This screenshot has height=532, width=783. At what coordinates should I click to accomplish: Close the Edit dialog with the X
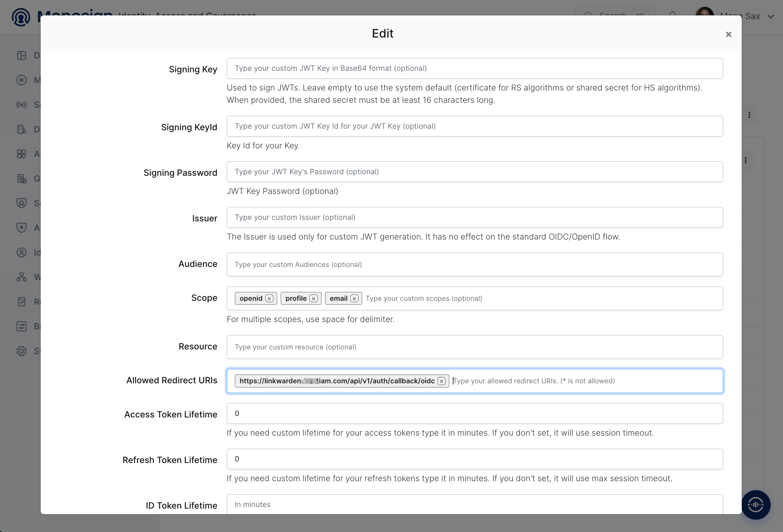click(728, 34)
